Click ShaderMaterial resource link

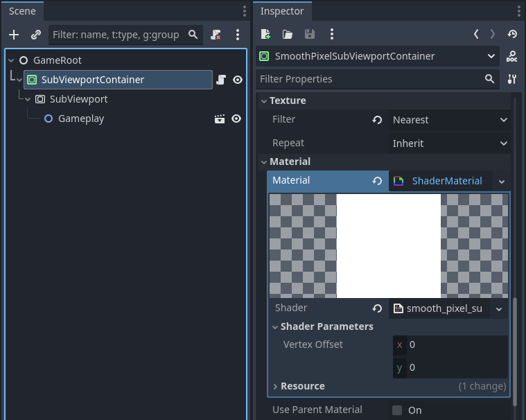tap(447, 181)
